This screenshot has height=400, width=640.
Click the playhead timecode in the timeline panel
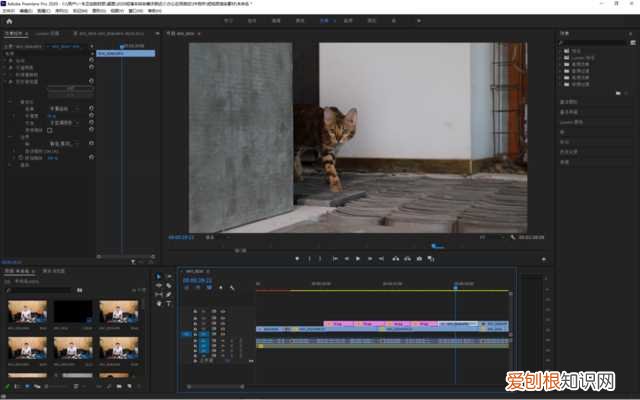tap(196, 280)
